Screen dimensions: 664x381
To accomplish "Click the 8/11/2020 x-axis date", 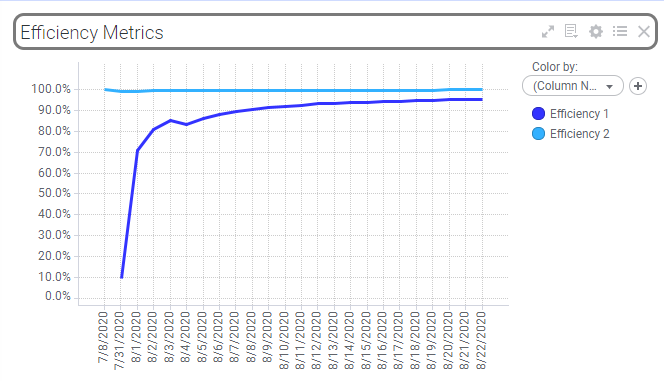I will tap(301, 341).
